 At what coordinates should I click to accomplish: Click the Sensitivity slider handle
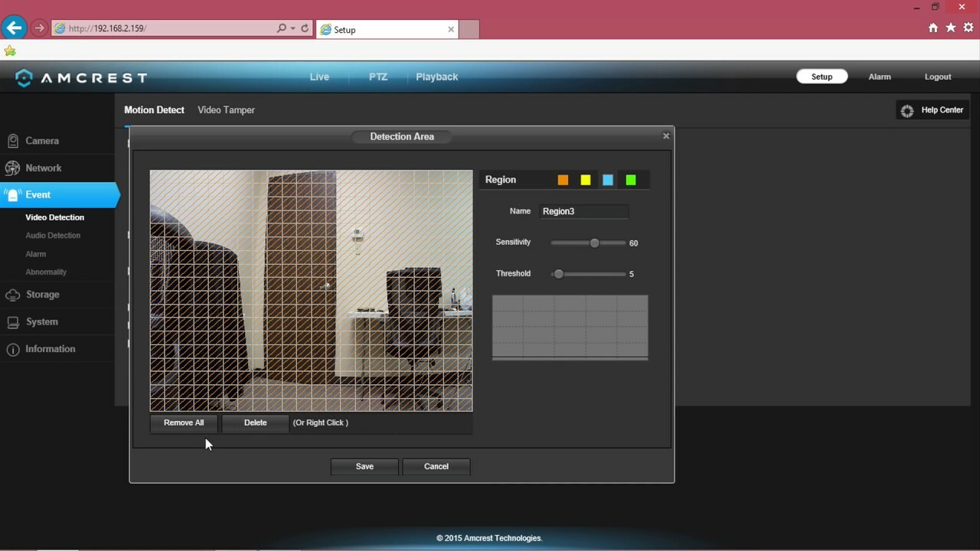click(594, 243)
